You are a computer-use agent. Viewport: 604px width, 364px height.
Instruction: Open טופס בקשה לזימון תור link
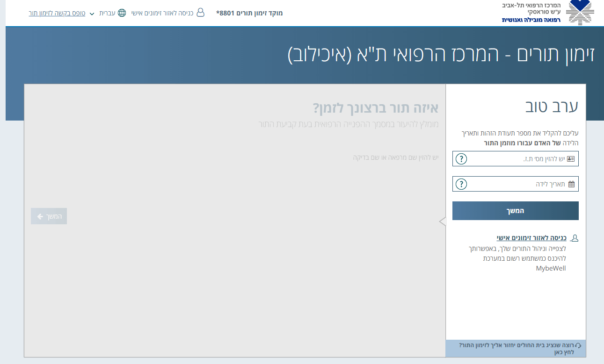click(57, 13)
